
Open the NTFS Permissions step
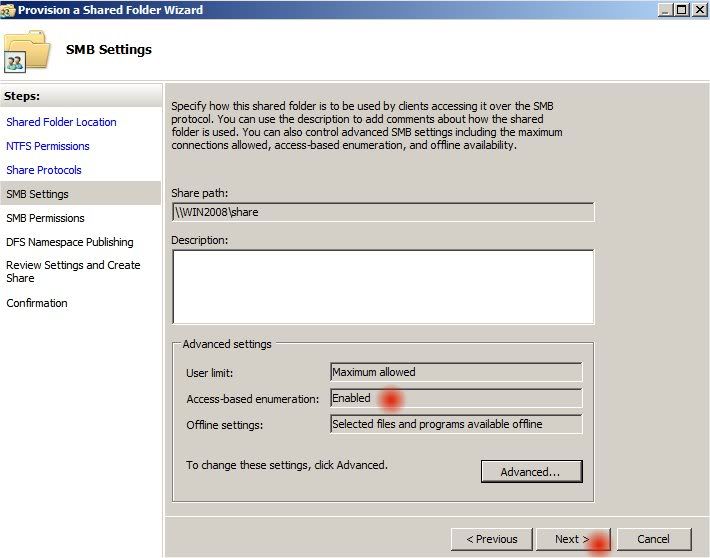pyautogui.click(x=48, y=146)
